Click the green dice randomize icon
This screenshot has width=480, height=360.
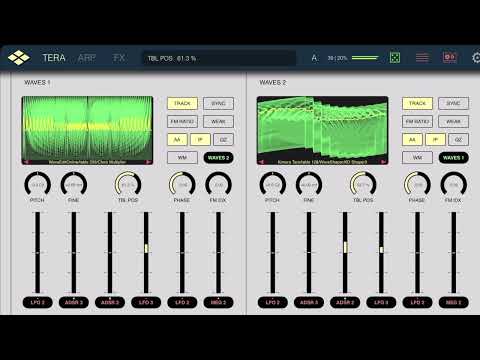[x=395, y=58]
